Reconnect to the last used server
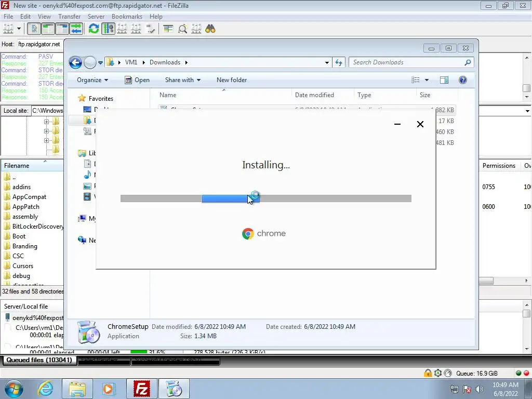This screenshot has width=532, height=399. pos(150,29)
